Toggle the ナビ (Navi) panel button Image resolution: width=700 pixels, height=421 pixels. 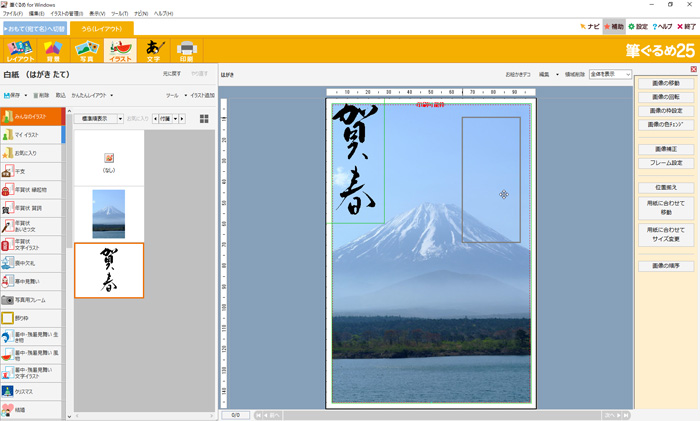[x=588, y=27]
